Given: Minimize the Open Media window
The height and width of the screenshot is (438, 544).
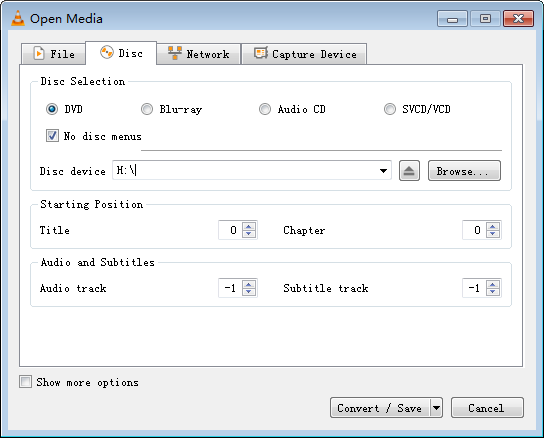Looking at the screenshot, I should point(452,18).
